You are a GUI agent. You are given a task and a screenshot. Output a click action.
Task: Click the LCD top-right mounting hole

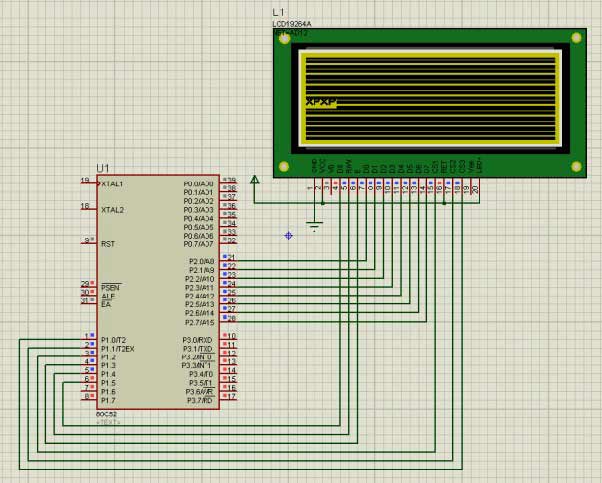pyautogui.click(x=577, y=36)
